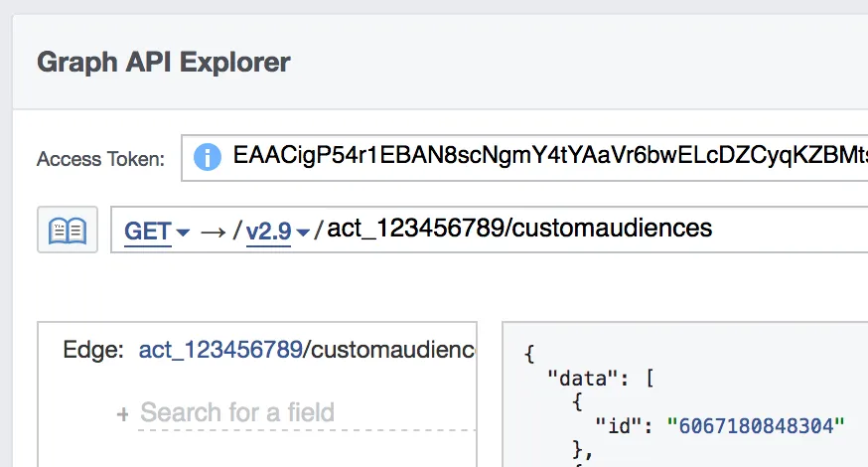
Task: Click the Graph API Explorer heading
Action: 164,62
